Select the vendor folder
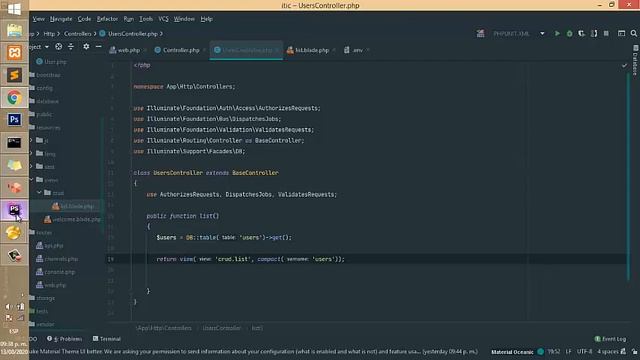 42,324
